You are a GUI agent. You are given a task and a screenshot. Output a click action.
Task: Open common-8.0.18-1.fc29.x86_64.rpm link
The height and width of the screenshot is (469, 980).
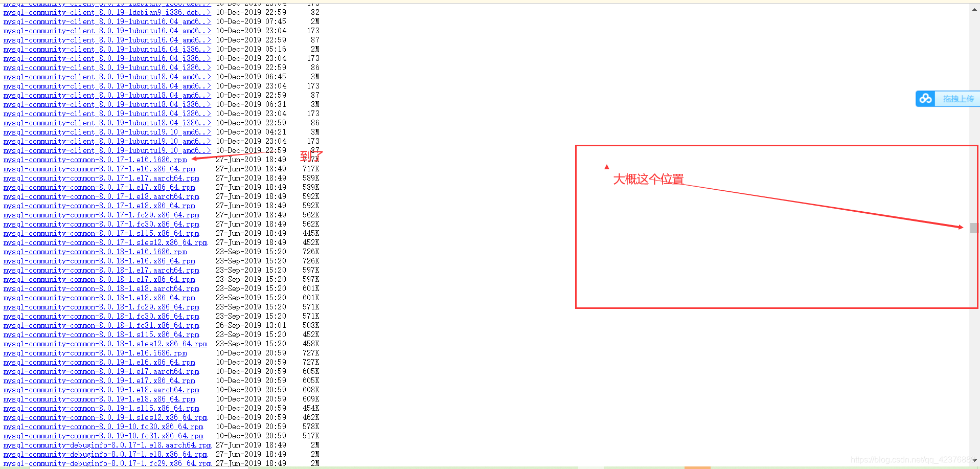tap(101, 307)
